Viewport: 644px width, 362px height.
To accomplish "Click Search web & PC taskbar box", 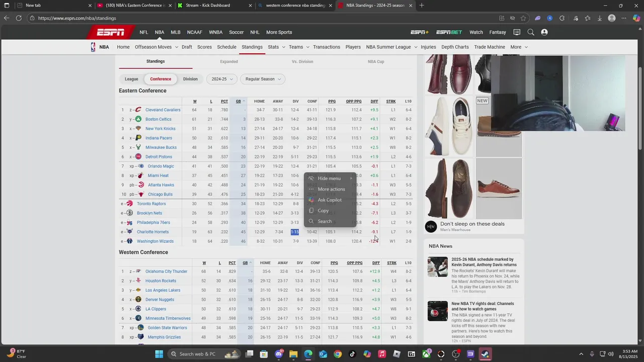I will coord(204,354).
